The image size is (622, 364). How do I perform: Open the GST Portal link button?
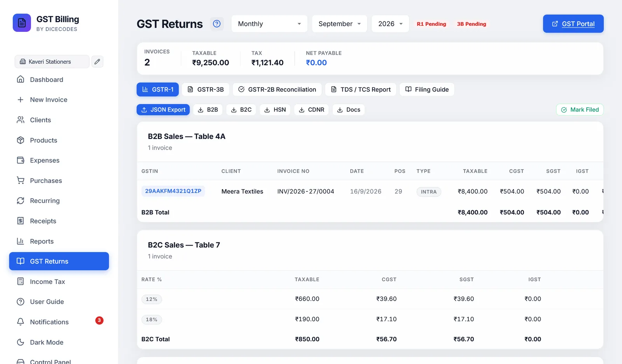pyautogui.click(x=573, y=24)
